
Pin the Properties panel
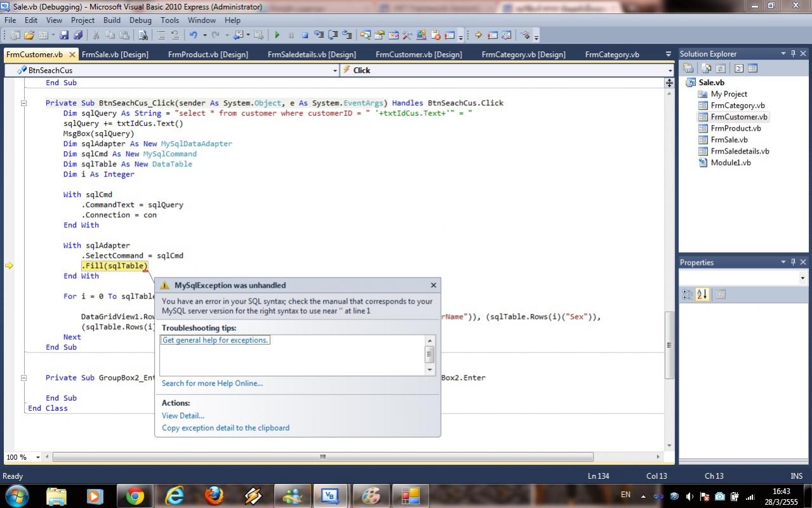point(793,262)
